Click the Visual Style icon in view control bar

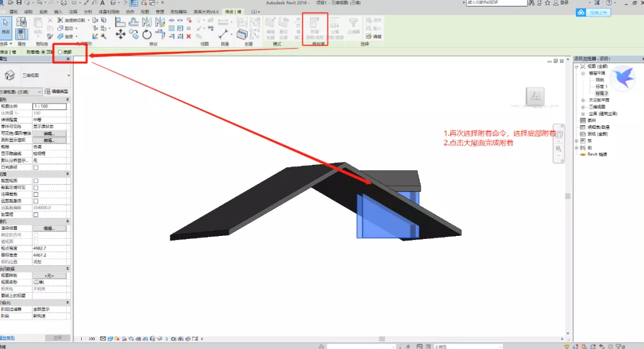[110, 339]
